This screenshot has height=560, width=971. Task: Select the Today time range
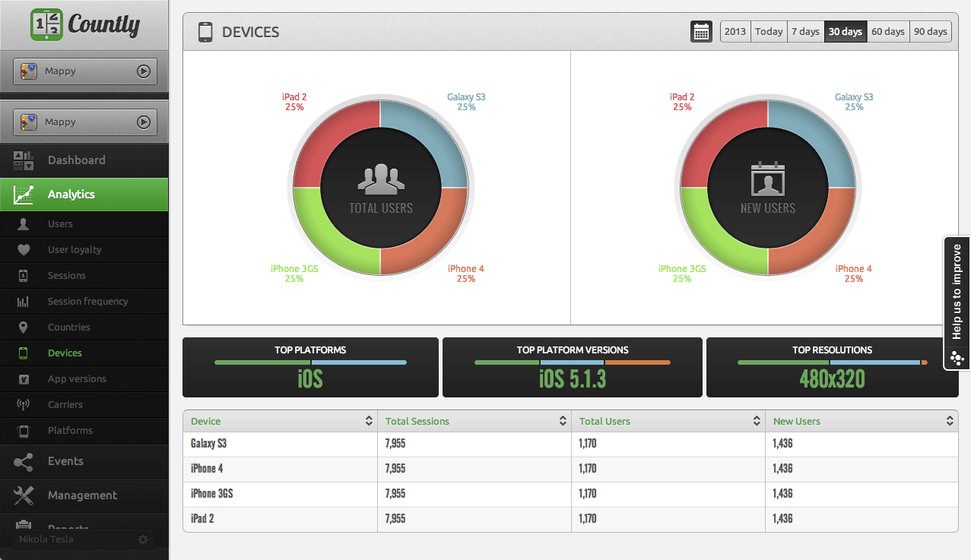coord(768,32)
